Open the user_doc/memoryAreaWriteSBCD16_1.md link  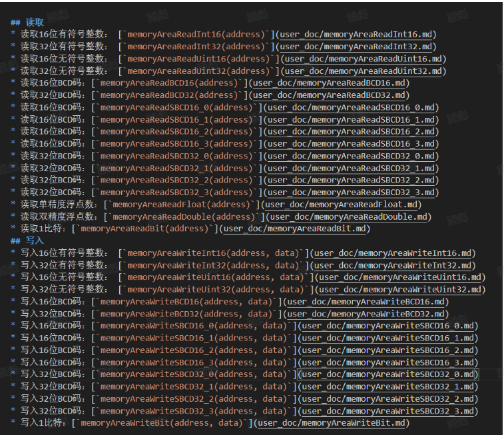tap(389, 338)
